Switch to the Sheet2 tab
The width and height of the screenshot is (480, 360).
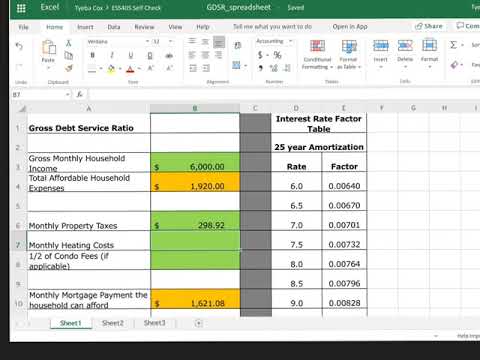pyautogui.click(x=113, y=323)
